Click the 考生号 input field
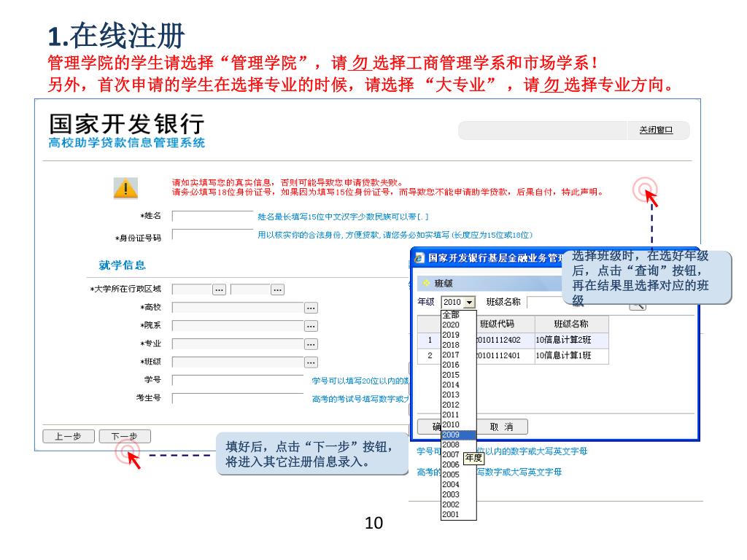The image size is (747, 560). [239, 398]
